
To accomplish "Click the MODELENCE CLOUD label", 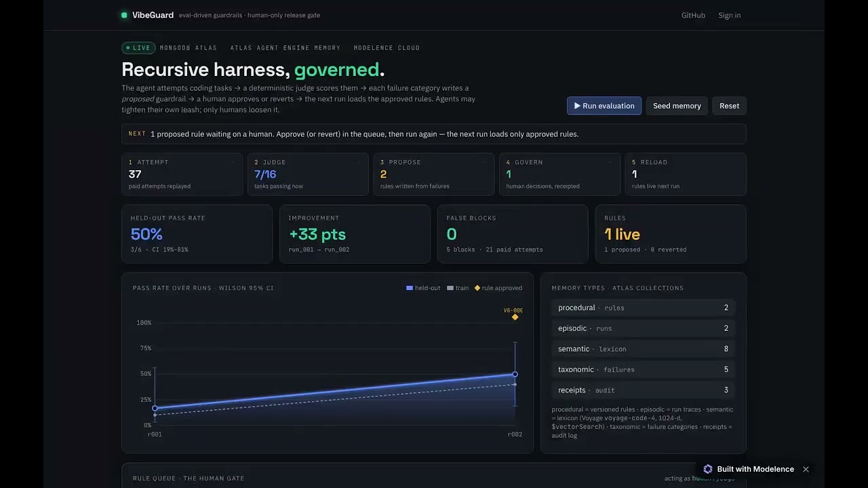I will click(x=387, y=48).
